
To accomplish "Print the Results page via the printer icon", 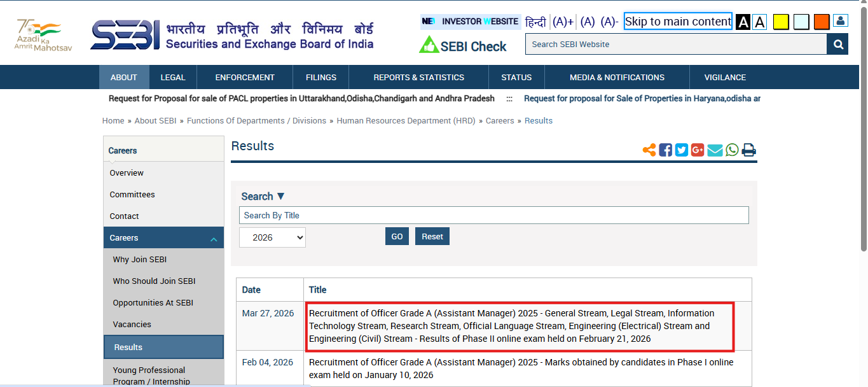I will pos(748,150).
